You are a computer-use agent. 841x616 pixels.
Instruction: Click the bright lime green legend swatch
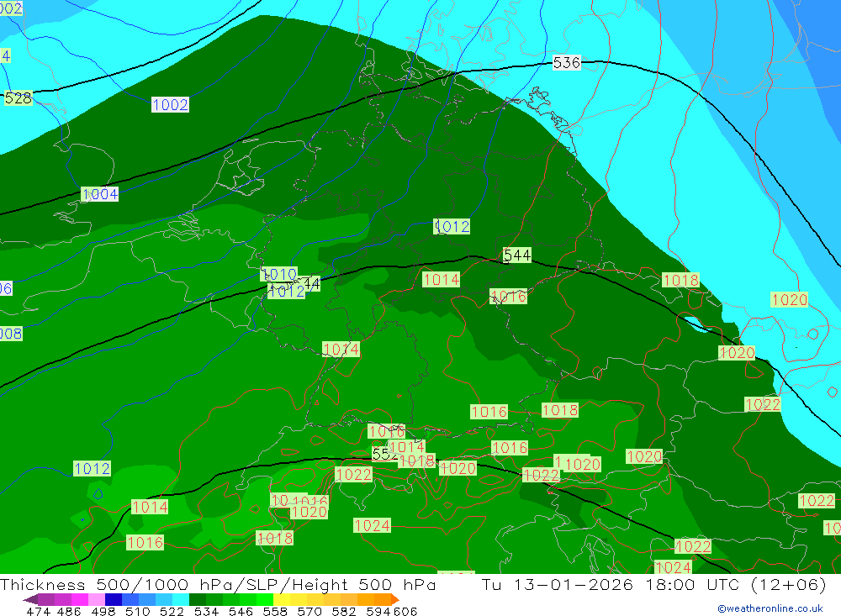(265, 599)
